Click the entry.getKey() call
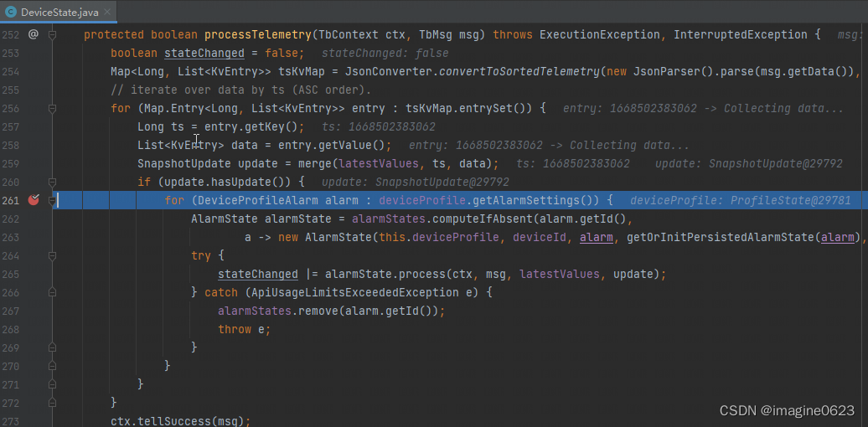Screen dimensions: 868x427 pyautogui.click(x=251, y=126)
